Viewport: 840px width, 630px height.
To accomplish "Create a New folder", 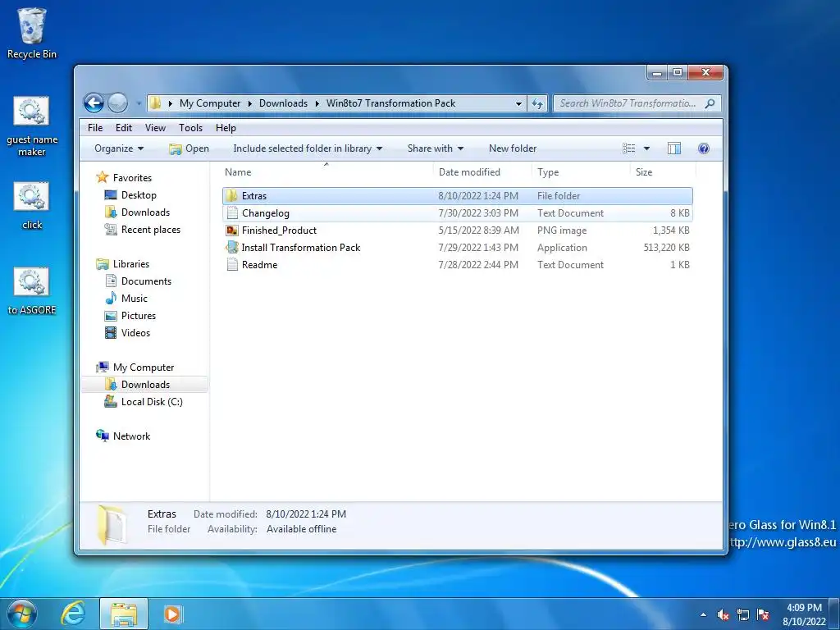I will click(513, 148).
